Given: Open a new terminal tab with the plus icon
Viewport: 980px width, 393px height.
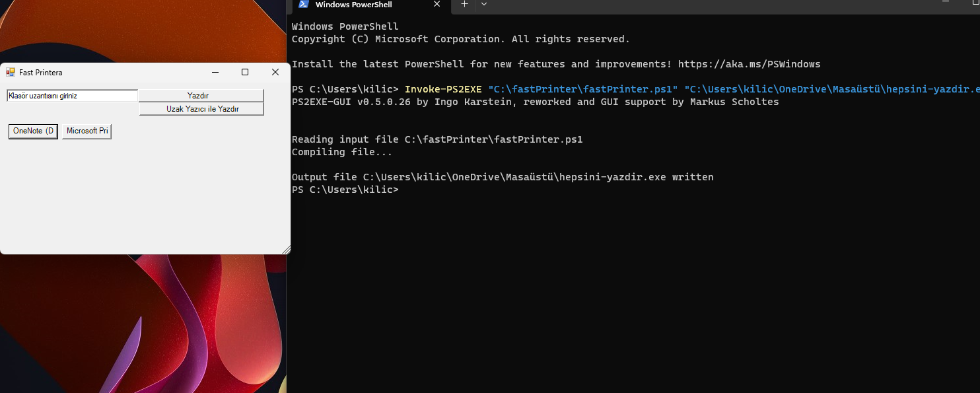Looking at the screenshot, I should click(464, 5).
